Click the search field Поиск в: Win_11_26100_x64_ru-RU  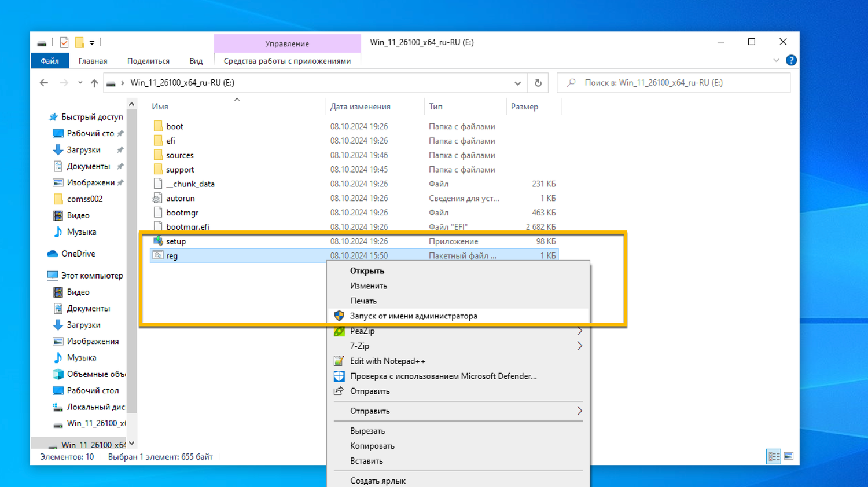pyautogui.click(x=674, y=83)
